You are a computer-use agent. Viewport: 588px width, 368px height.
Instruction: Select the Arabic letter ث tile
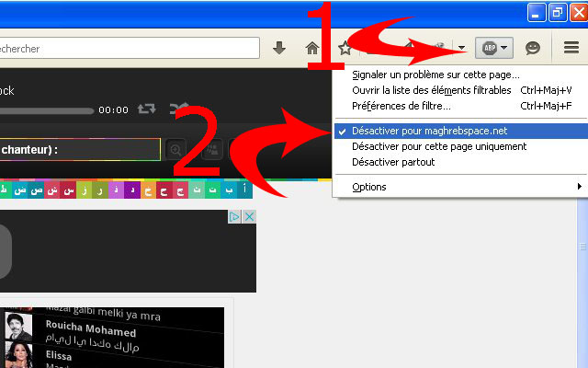(197, 190)
